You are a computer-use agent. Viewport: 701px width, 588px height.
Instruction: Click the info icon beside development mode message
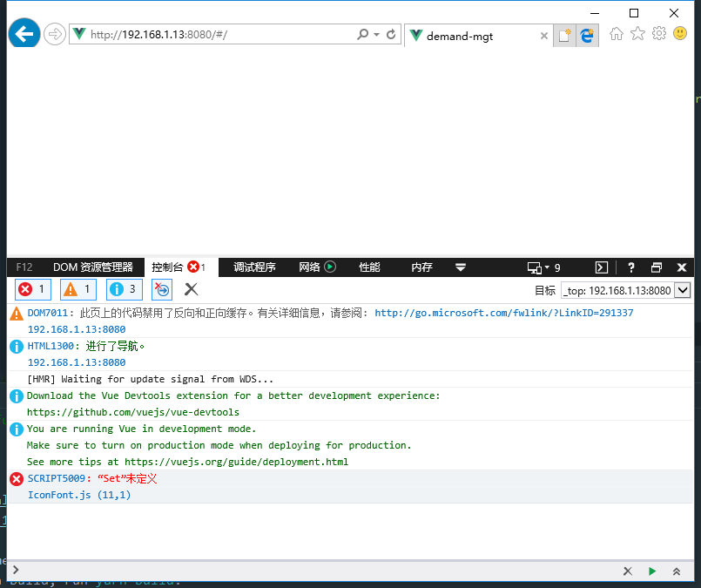17,429
